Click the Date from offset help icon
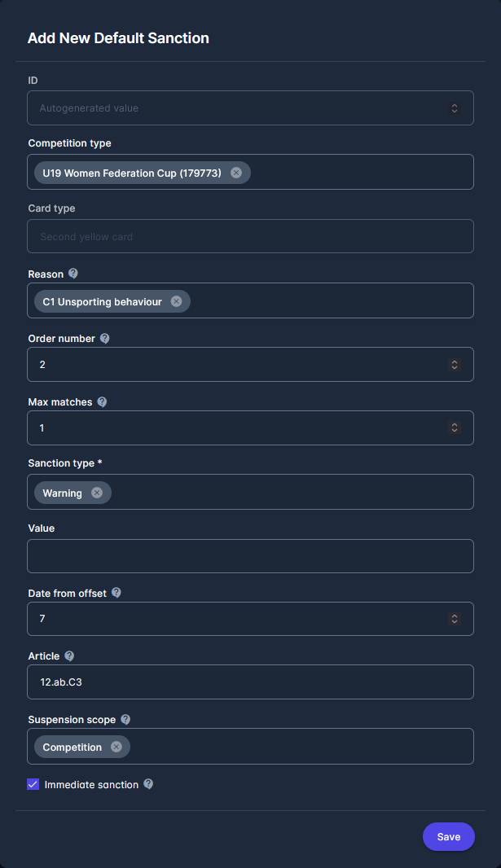 coord(116,593)
